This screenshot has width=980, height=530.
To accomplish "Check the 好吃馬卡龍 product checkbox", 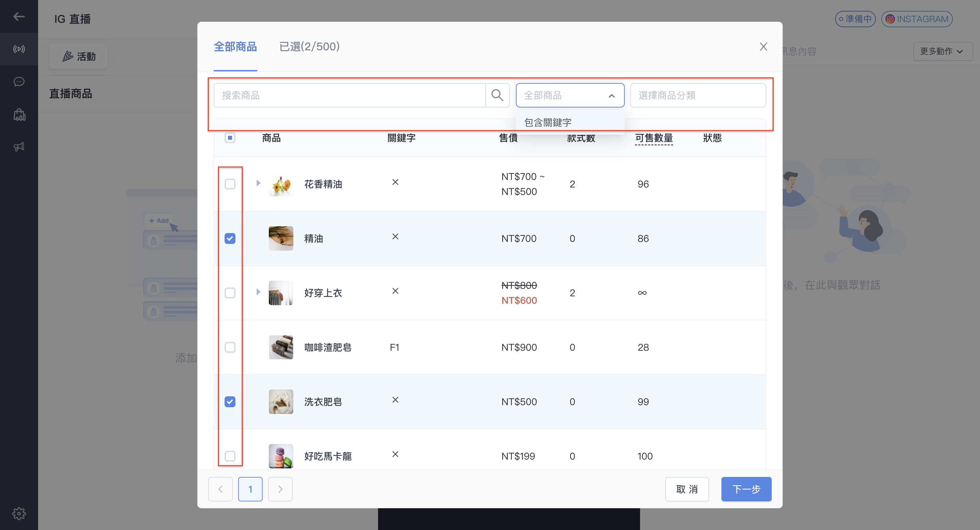I will pyautogui.click(x=230, y=456).
